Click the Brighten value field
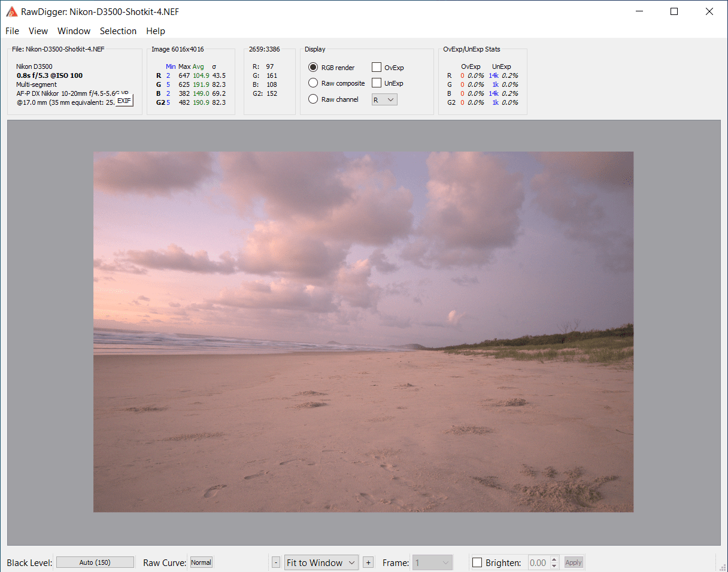 click(539, 562)
